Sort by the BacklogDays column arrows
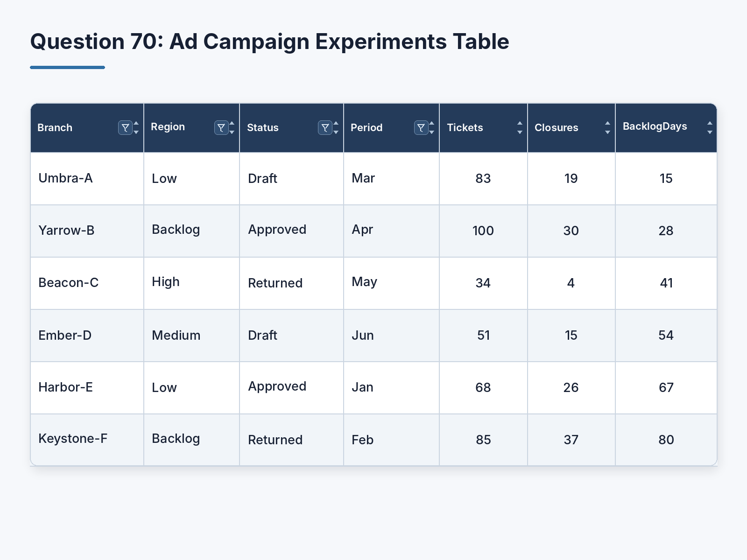Screen dimensions: 747x560 [x=710, y=127]
